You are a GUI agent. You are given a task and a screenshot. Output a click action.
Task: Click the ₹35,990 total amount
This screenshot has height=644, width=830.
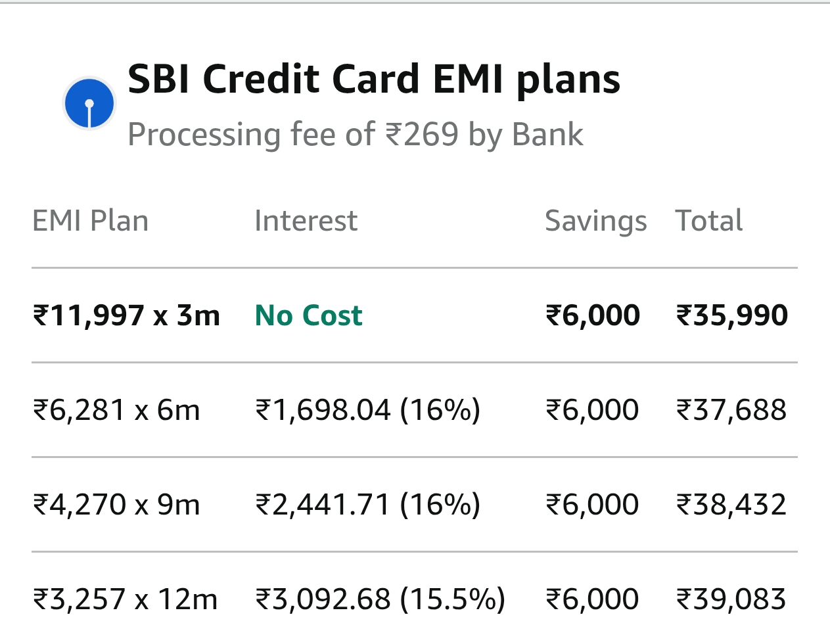tap(731, 315)
